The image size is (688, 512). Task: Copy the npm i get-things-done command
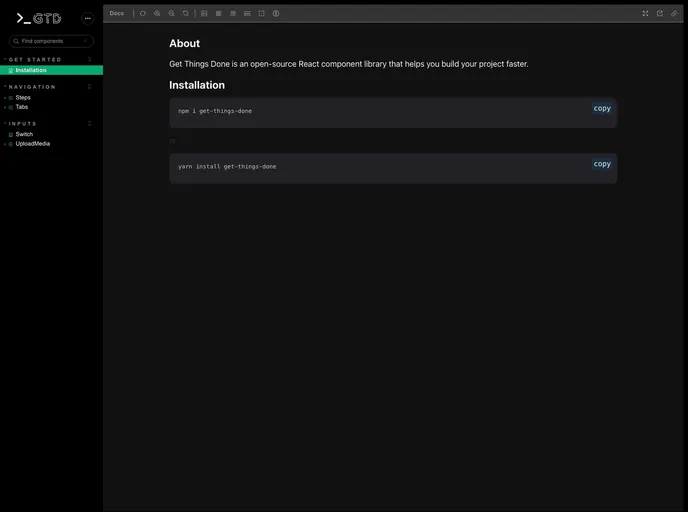pos(601,108)
